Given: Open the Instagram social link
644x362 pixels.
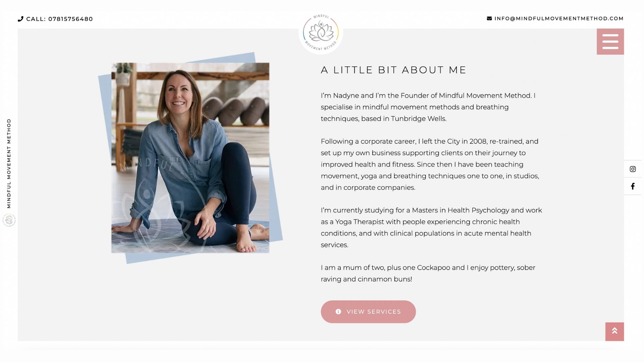Looking at the screenshot, I should [x=633, y=169].
